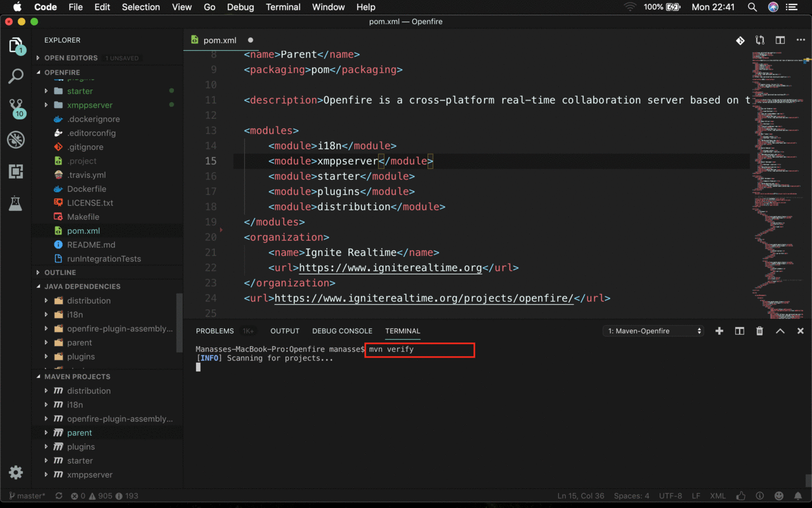Open the Extensions view icon
Screen dimensions: 812x508
(16, 171)
